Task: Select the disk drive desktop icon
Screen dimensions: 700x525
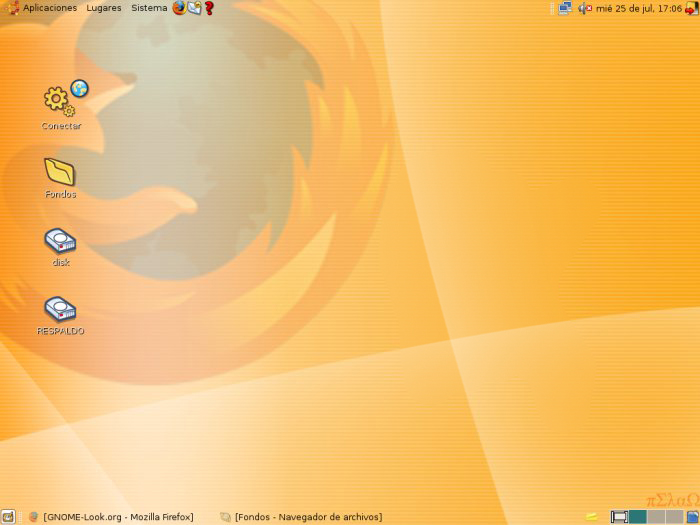Action: point(60,247)
